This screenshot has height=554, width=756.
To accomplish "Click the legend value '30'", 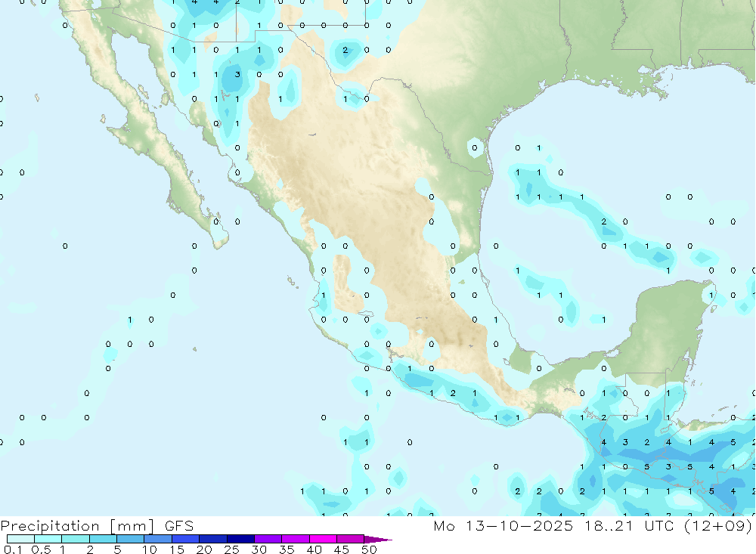I will tap(259, 549).
